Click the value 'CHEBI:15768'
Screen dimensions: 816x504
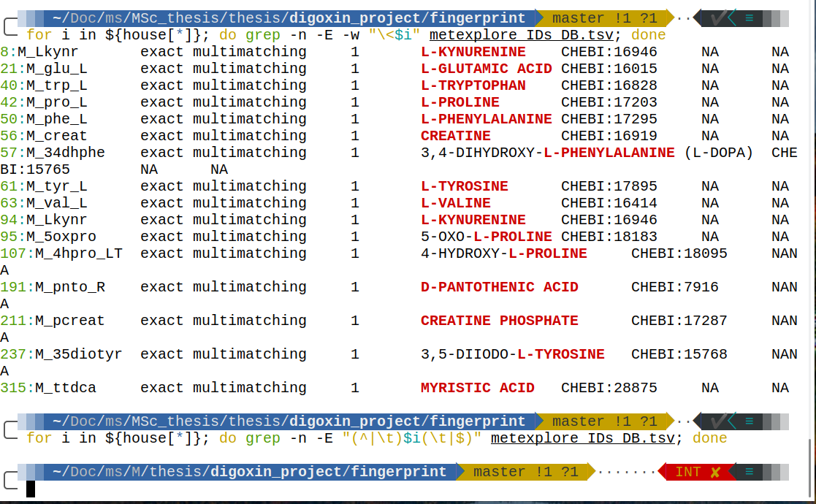pos(679,354)
